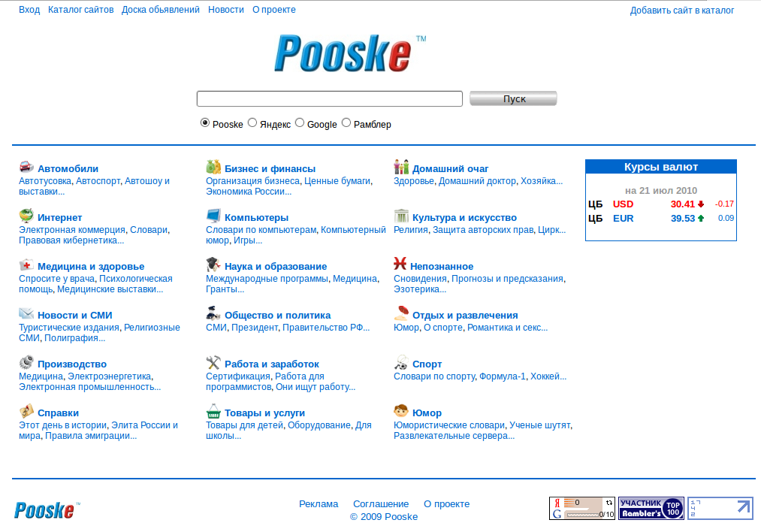The image size is (761, 532).
Task: Click the monitor icon beside Компьютеры
Action: click(213, 216)
